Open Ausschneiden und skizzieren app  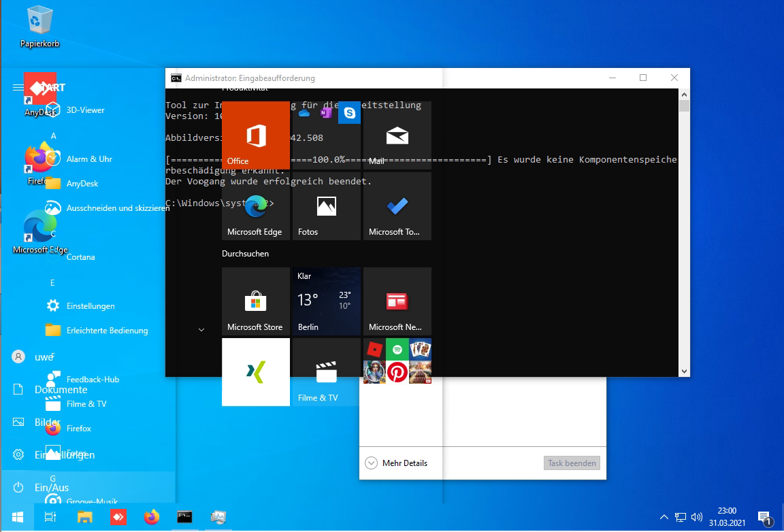click(x=118, y=208)
